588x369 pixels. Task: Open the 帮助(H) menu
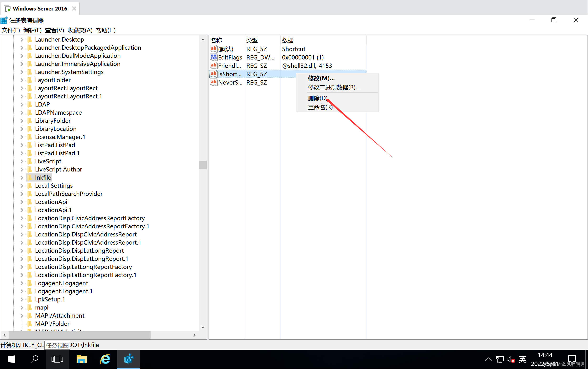(105, 30)
